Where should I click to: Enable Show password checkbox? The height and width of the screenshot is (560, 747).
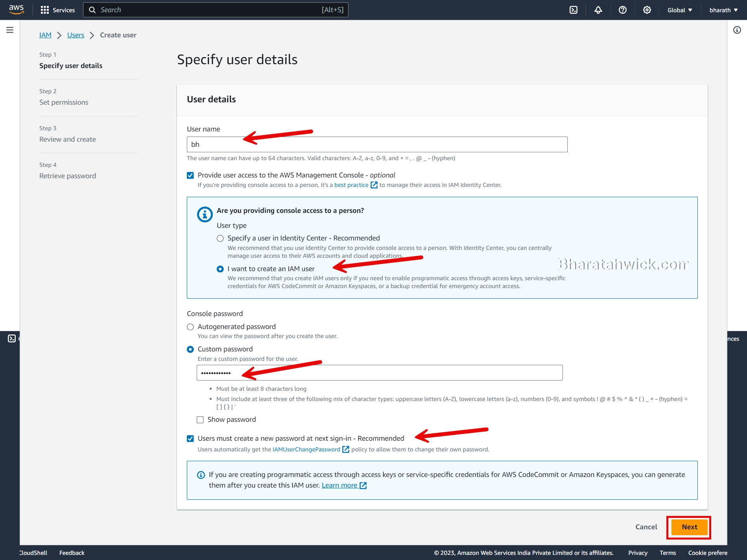coord(200,420)
